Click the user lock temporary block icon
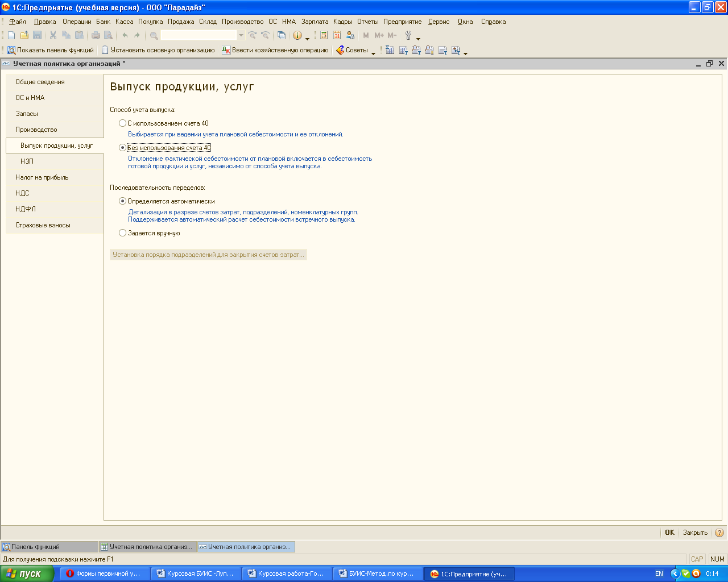Image resolution: width=728 pixels, height=582 pixels. pos(350,35)
